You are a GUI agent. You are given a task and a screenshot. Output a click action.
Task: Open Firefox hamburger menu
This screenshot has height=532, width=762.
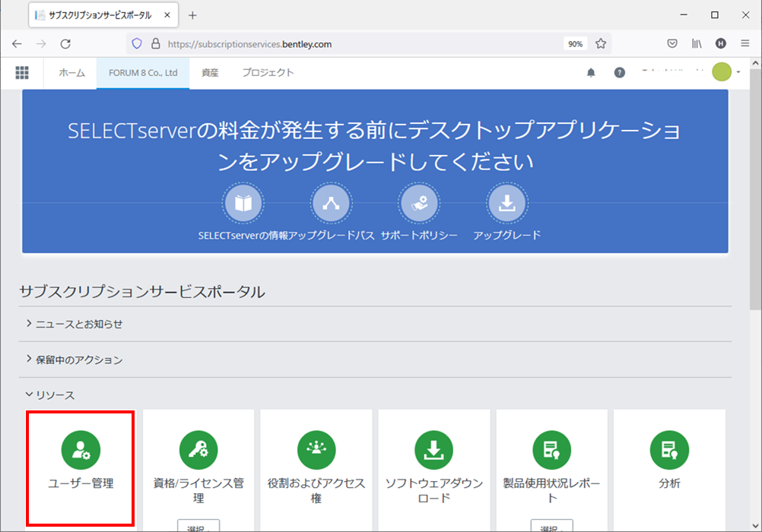(x=745, y=44)
